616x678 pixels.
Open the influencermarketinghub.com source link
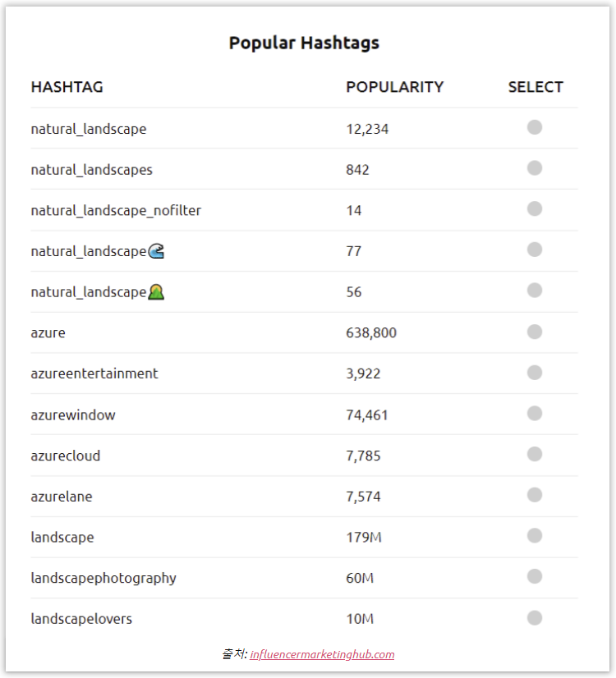point(322,654)
